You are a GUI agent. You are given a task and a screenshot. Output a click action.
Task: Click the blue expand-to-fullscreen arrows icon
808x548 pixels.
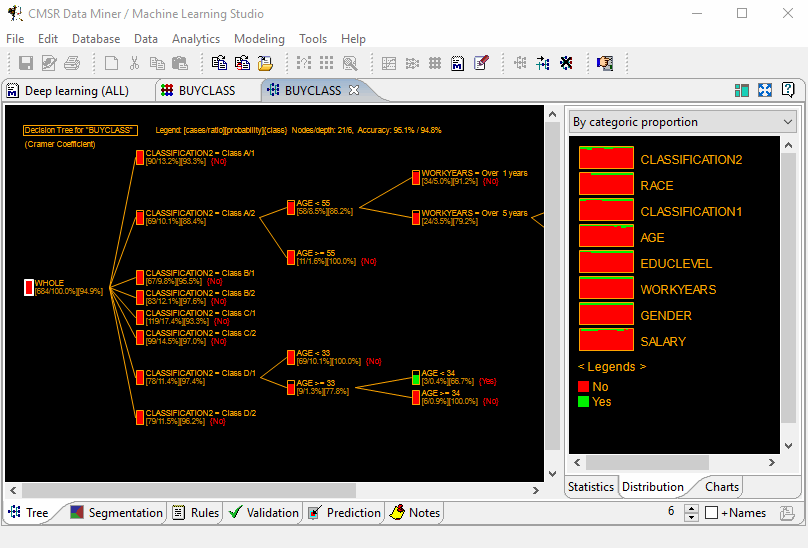tap(765, 91)
